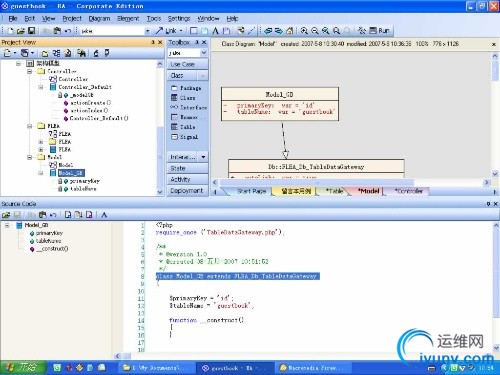Viewport: 500px width, 375px height.
Task: Zoom out of the diagram
Action: tap(315, 31)
